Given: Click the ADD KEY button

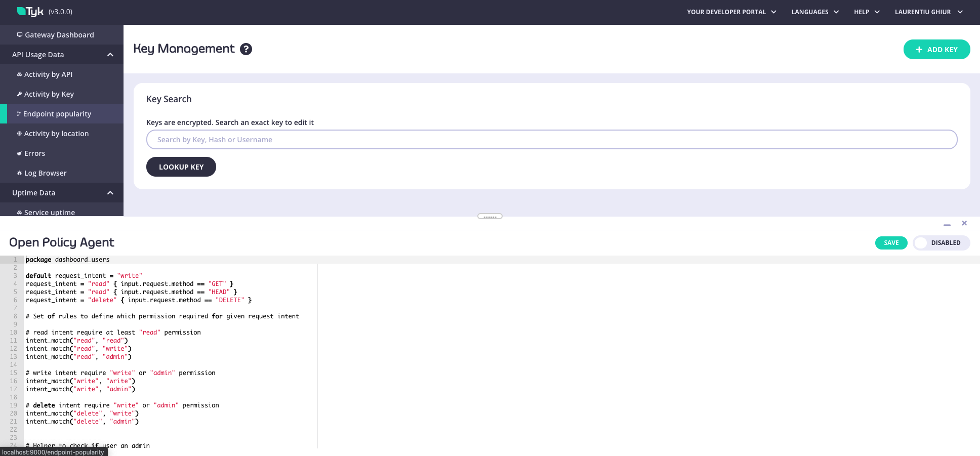Looking at the screenshot, I should tap(936, 50).
